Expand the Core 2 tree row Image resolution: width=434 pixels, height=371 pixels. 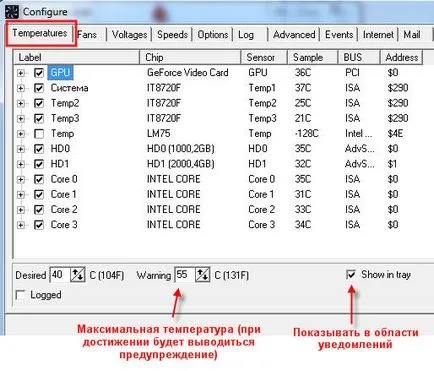21,210
